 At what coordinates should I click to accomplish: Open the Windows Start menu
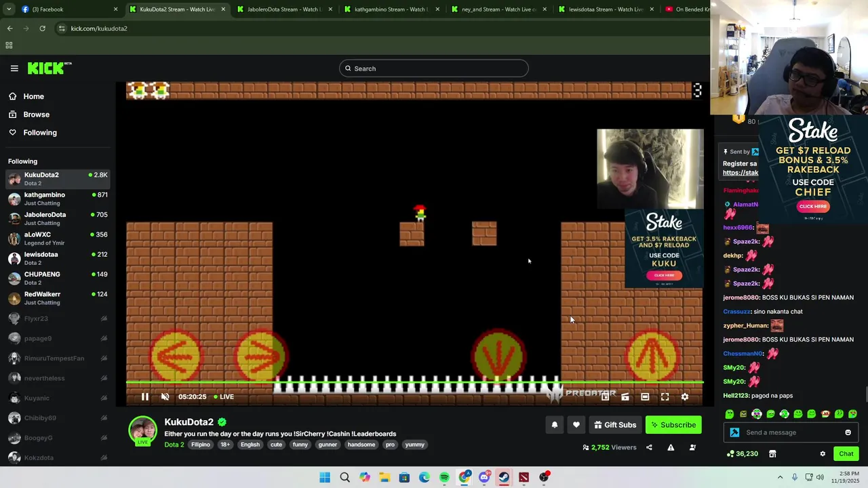click(325, 477)
